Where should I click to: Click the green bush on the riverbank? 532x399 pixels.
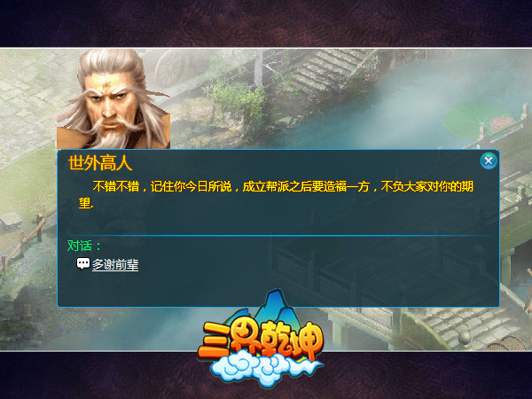point(238,102)
